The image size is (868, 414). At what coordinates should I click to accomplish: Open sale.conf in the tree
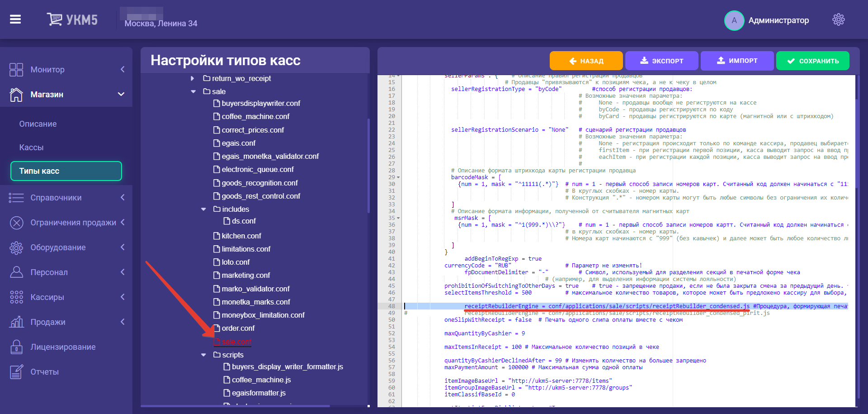(236, 342)
